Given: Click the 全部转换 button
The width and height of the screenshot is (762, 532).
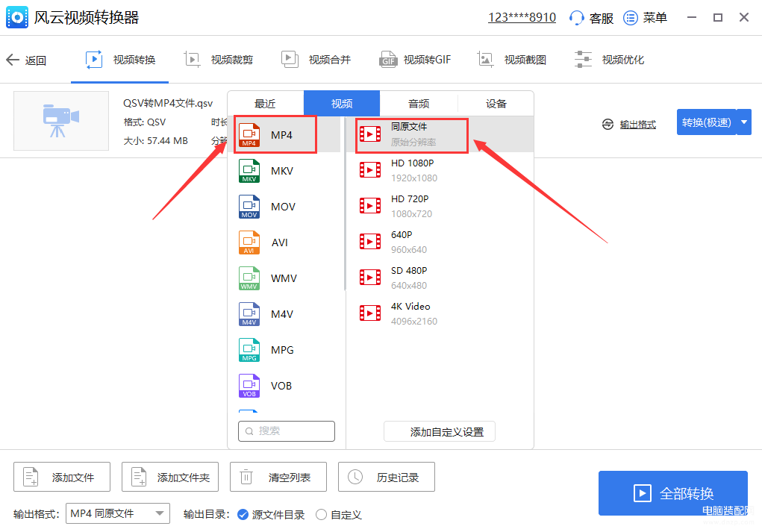Looking at the screenshot, I should (673, 493).
